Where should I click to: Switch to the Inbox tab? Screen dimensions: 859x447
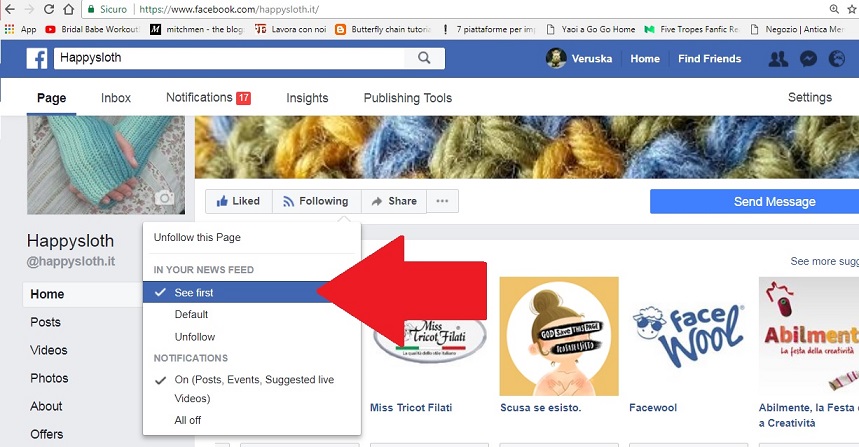[x=116, y=98]
